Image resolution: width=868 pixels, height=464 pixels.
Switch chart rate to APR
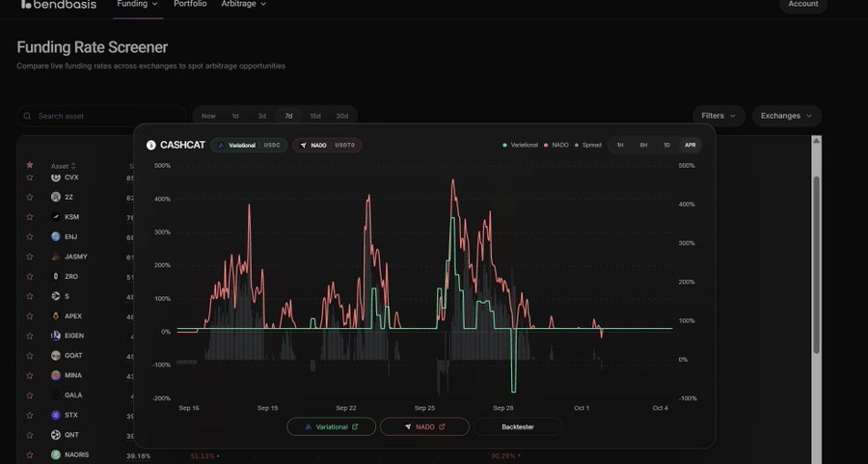pos(691,145)
